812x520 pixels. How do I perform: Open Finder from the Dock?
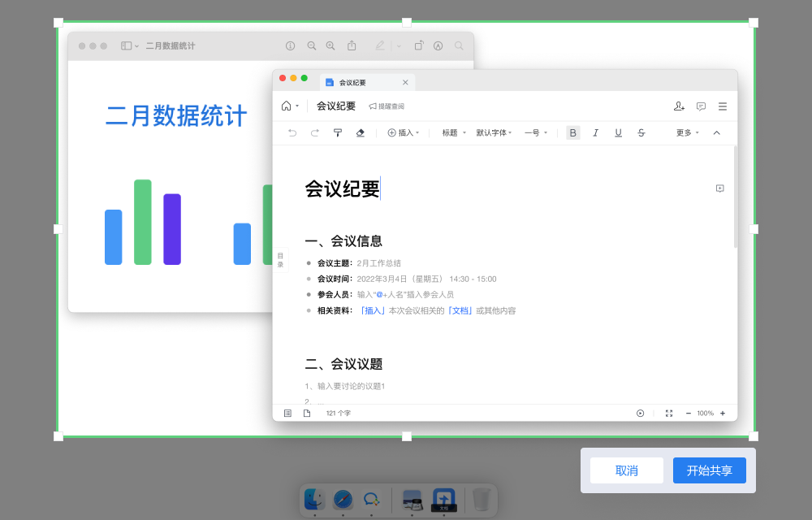pyautogui.click(x=314, y=500)
